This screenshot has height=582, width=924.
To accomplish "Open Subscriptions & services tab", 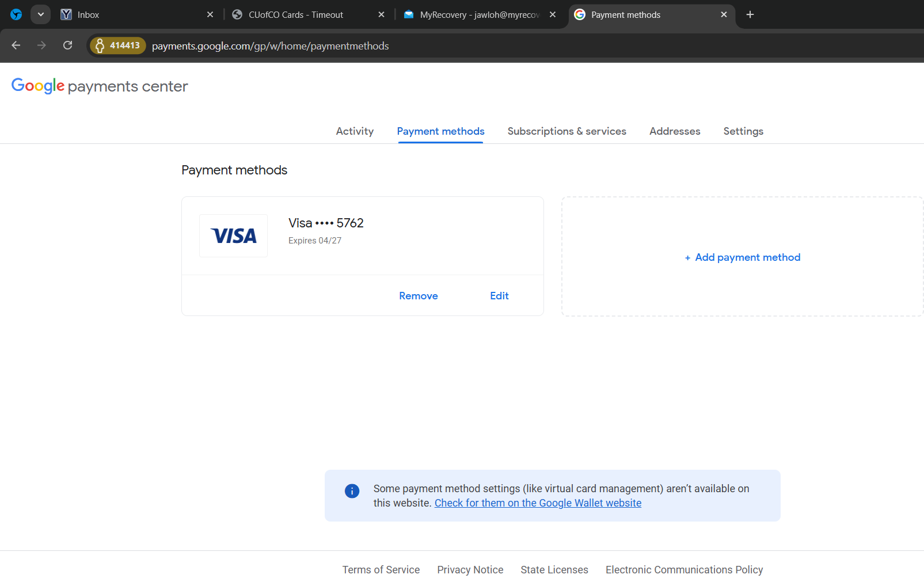I will coord(566,131).
